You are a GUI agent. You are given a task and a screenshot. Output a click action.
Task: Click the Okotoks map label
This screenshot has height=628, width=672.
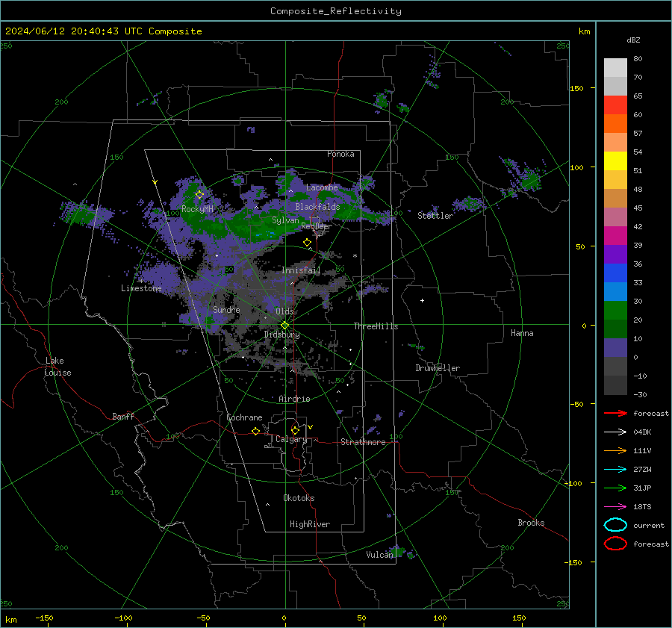tap(299, 498)
